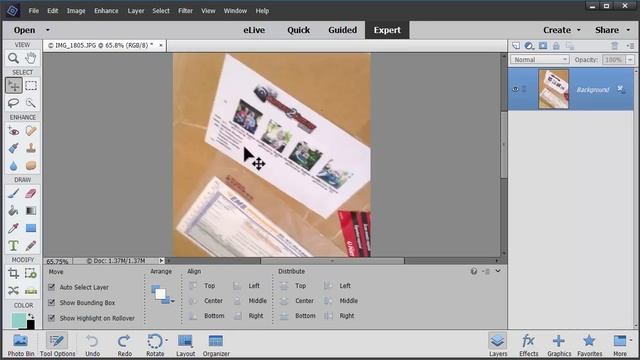
Task: Select the Gradient tool
Action: pyautogui.click(x=31, y=211)
